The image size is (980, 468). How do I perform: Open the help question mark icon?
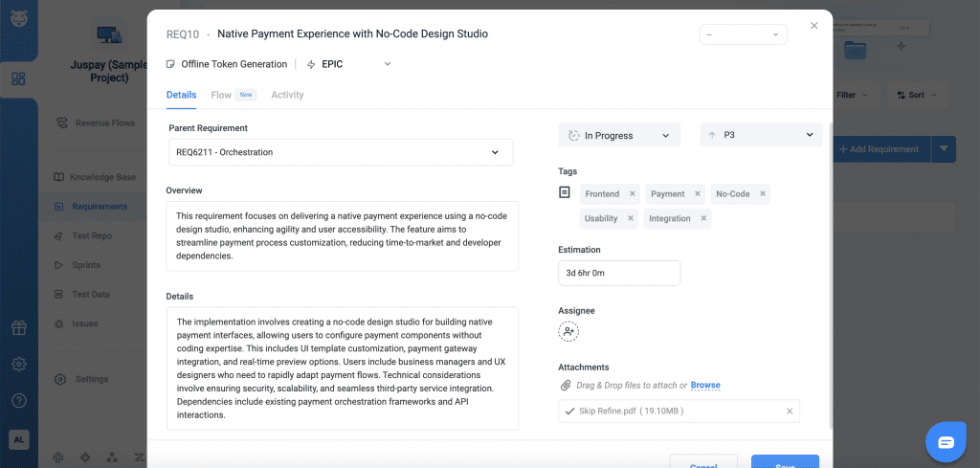(x=18, y=399)
